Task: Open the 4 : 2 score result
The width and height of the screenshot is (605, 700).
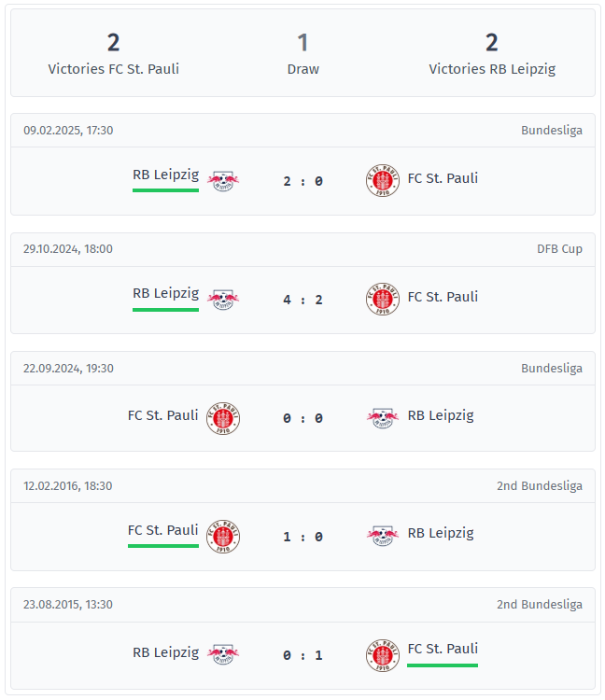Action: (302, 300)
